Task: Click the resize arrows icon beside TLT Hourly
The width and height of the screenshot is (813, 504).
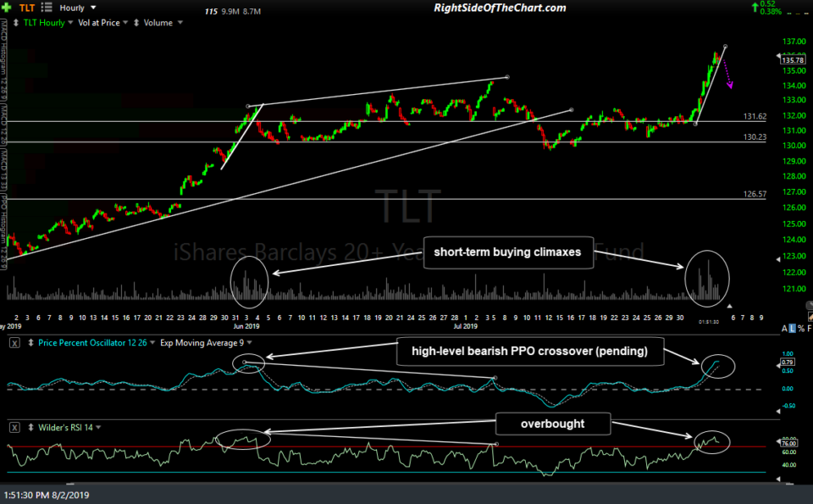Action: tap(16, 22)
